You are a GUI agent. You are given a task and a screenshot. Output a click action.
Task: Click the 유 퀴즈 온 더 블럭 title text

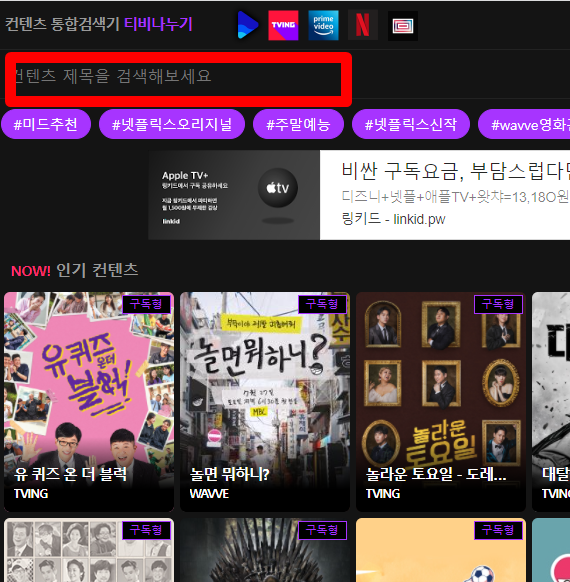click(71, 474)
